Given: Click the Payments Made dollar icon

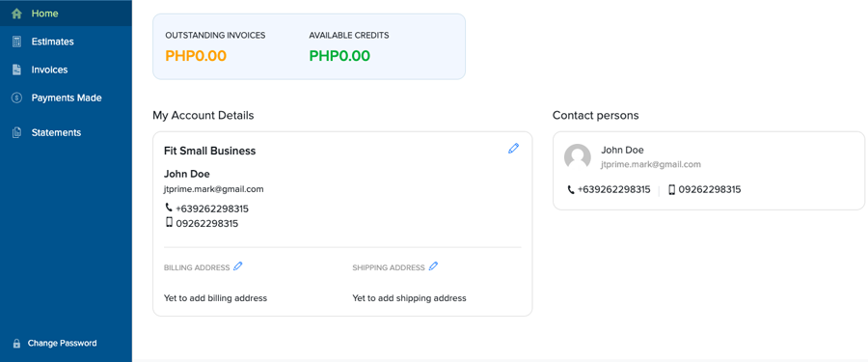Looking at the screenshot, I should [x=16, y=97].
